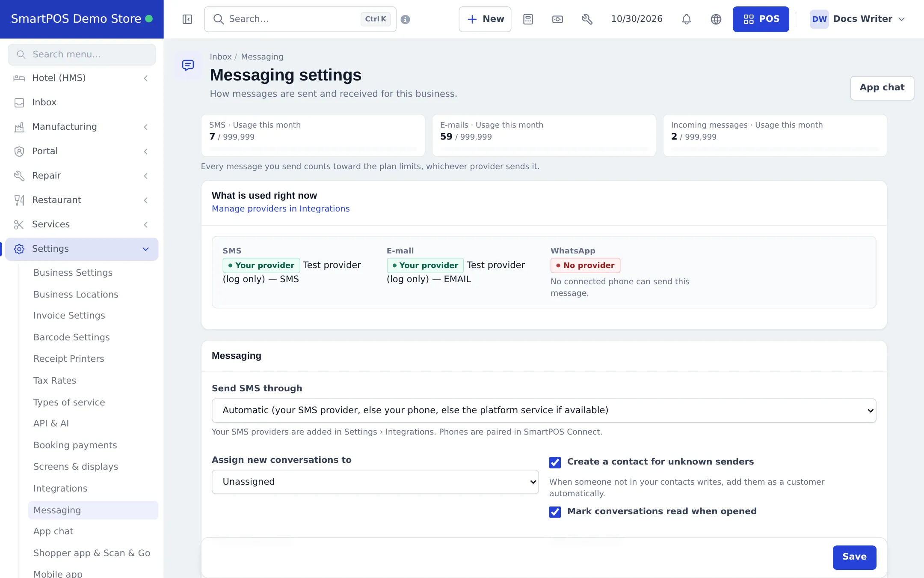Click the 10/30/2026 date in the top bar
The image size is (924, 578).
[637, 19]
